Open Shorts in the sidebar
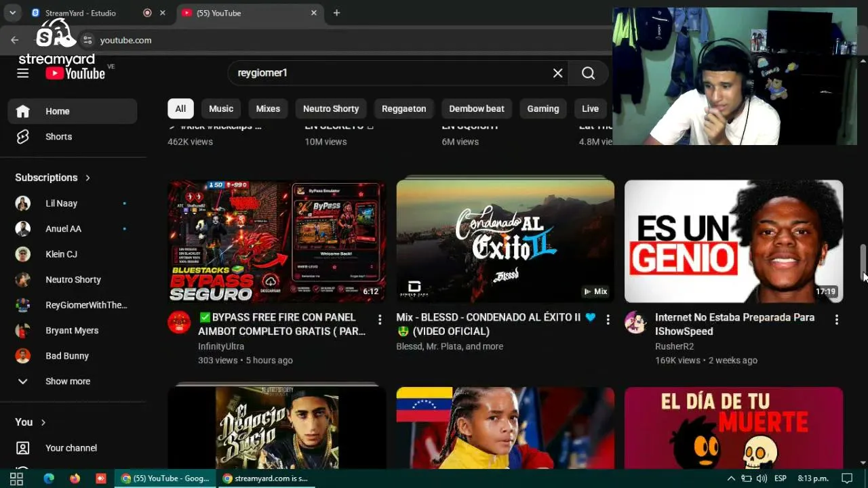868x488 pixels. pos(72,137)
